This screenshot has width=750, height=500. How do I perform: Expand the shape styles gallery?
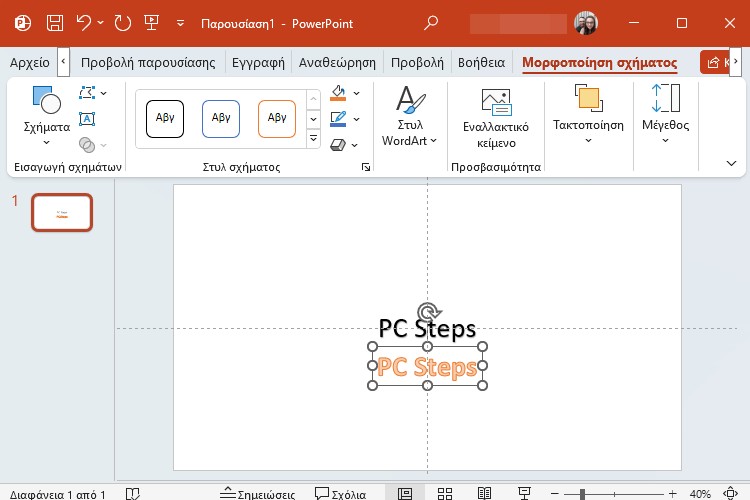[313, 139]
